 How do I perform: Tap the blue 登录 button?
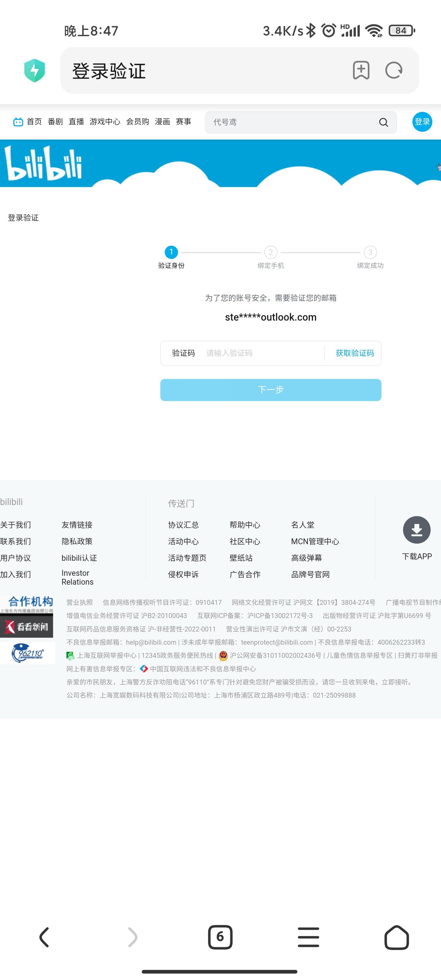(x=422, y=122)
